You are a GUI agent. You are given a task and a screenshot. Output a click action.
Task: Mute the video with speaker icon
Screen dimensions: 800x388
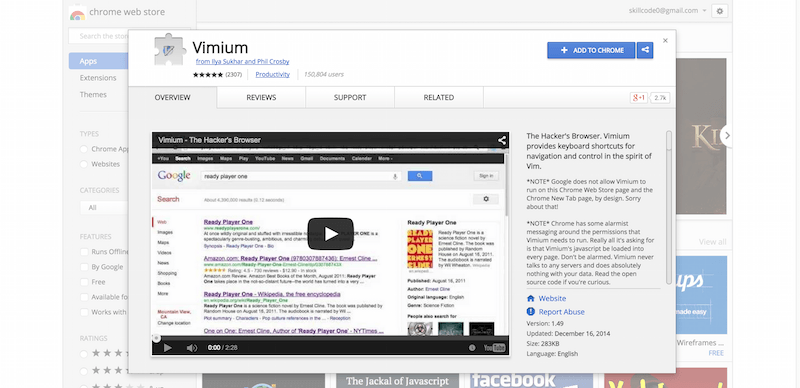coord(192,348)
